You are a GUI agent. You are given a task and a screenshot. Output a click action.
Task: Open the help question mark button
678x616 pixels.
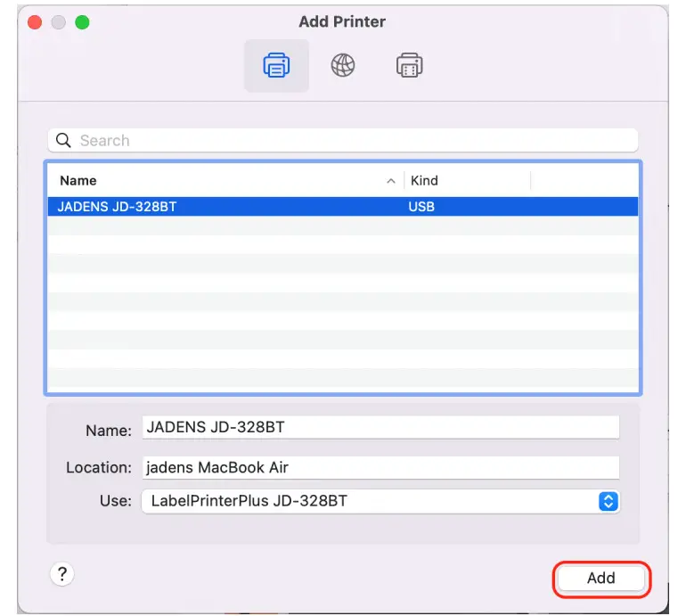click(62, 574)
